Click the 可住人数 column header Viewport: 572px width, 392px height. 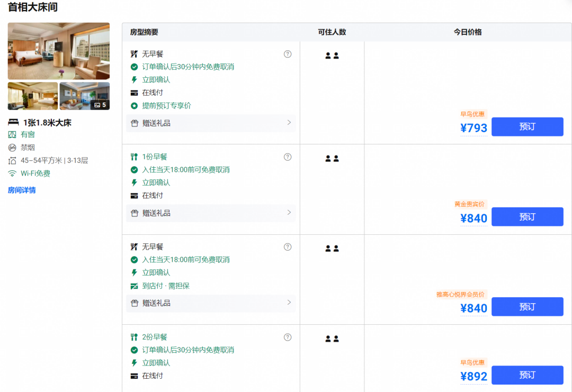pyautogui.click(x=332, y=32)
